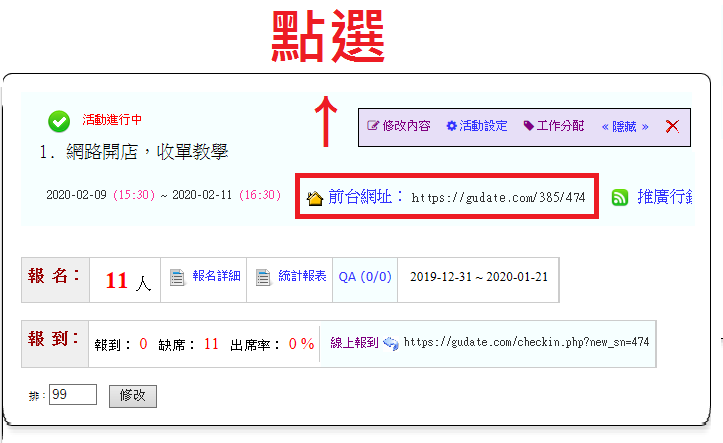Click the document icon beside 統計報表
Screen dimensions: 723x443
[x=263, y=277]
